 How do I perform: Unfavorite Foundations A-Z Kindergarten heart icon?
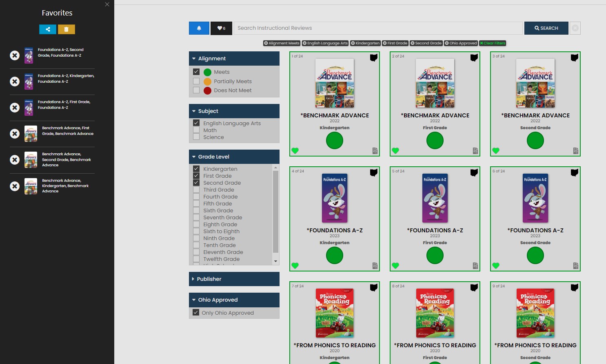click(295, 266)
